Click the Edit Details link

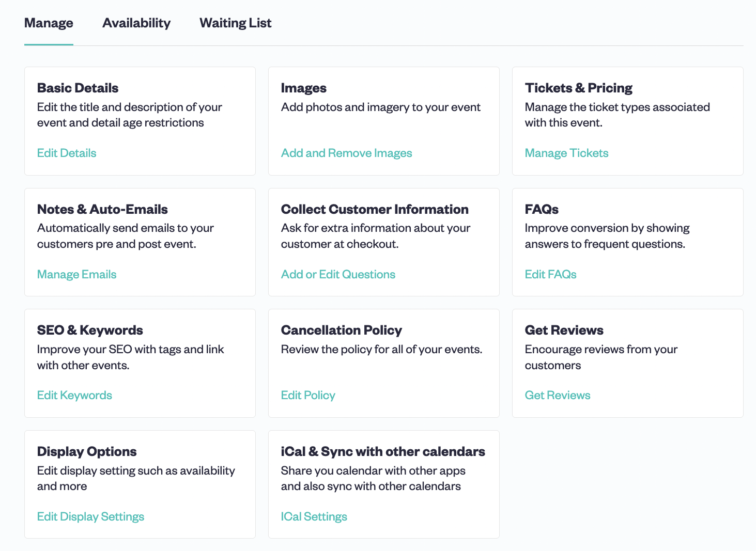click(67, 153)
